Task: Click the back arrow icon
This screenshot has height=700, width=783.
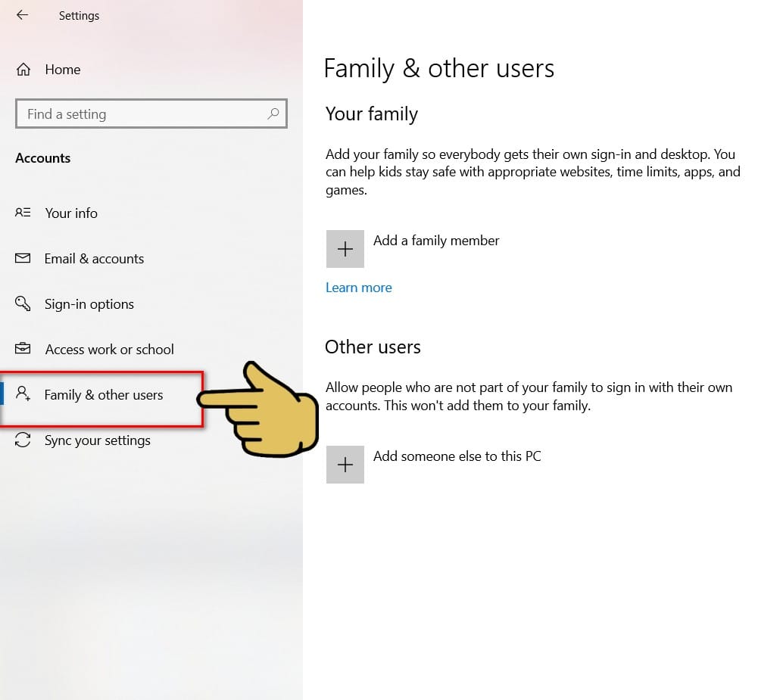Action: 22,15
